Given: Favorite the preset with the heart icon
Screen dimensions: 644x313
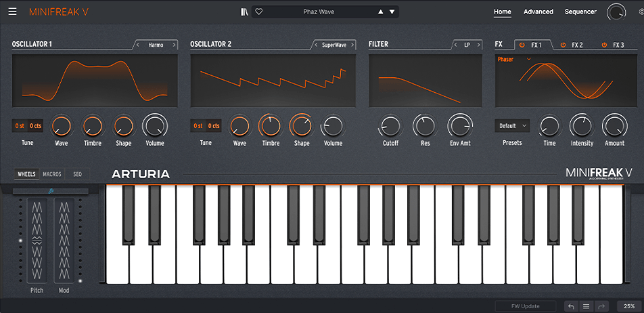Looking at the screenshot, I should [x=258, y=12].
